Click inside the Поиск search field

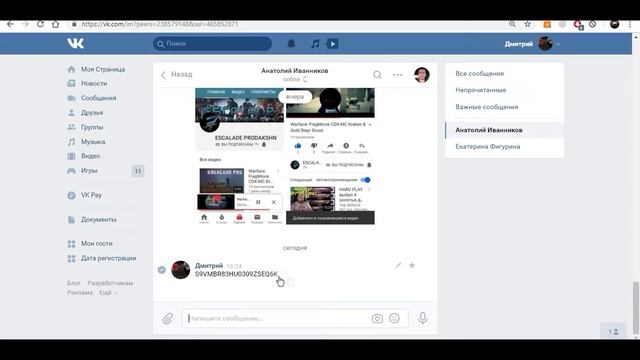point(212,44)
